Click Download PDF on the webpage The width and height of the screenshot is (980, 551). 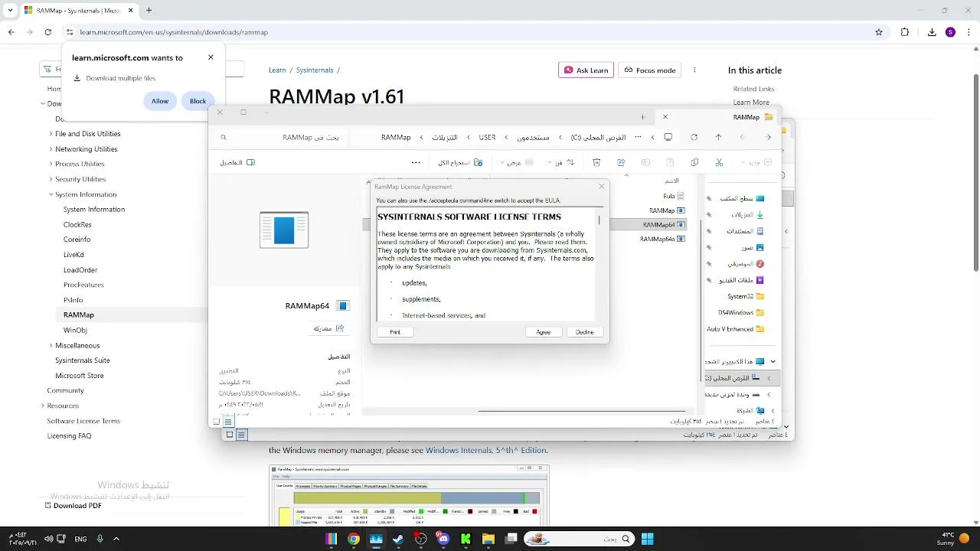[73, 505]
